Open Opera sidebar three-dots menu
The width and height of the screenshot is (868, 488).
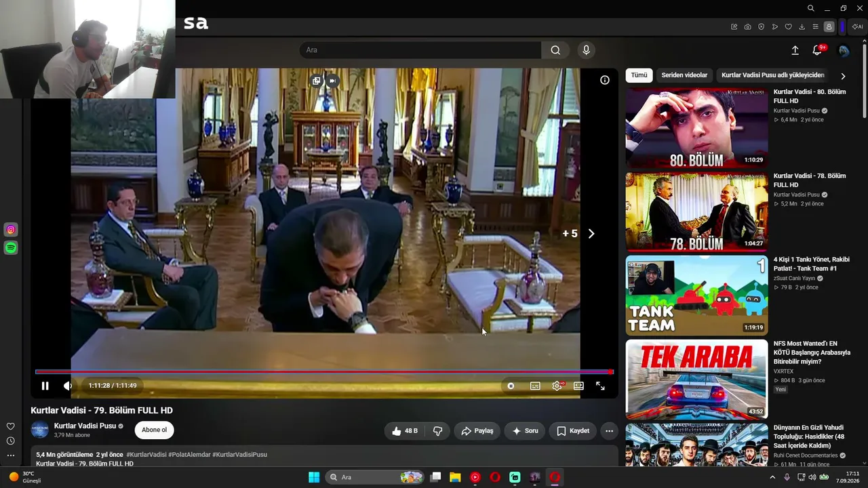point(10,455)
